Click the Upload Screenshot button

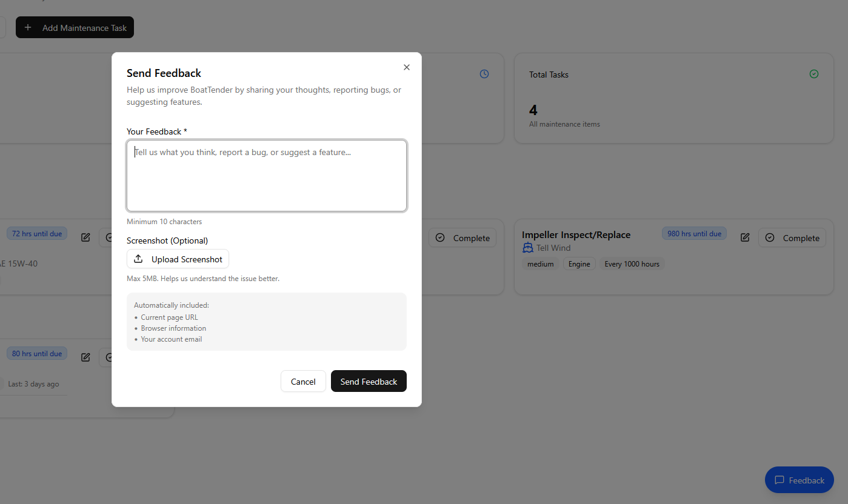178,259
